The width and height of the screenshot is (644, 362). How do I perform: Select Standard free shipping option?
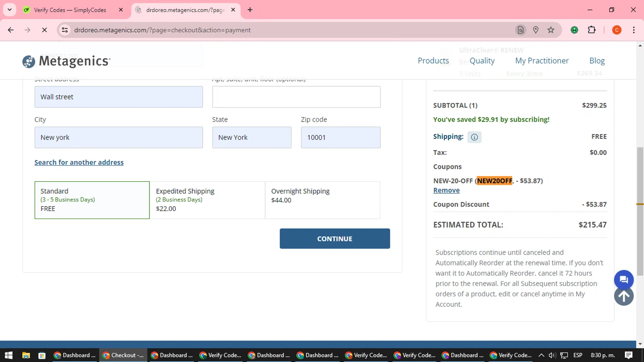click(x=92, y=200)
